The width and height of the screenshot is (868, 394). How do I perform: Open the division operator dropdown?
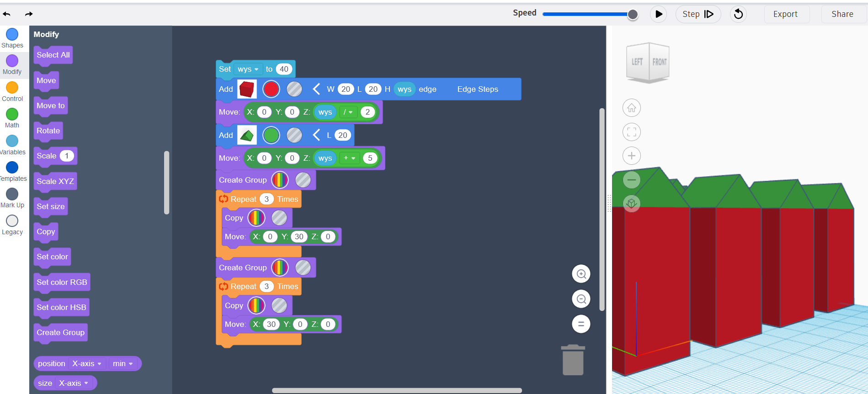point(348,112)
